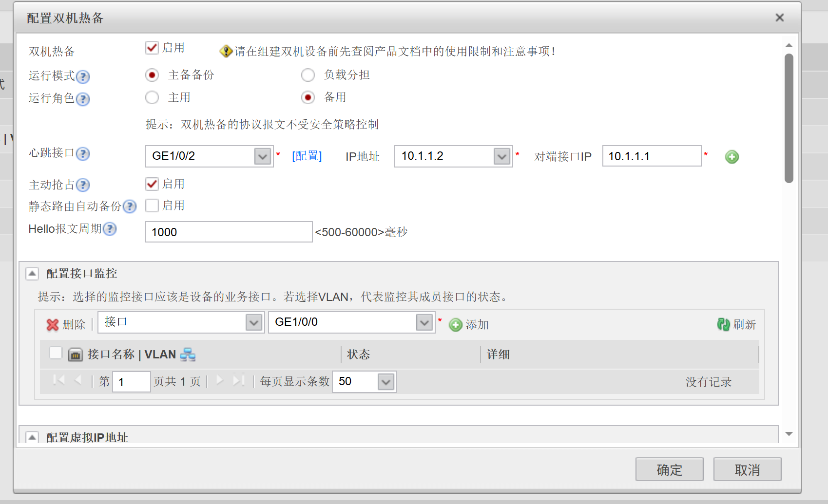Click red X 删除 icon
The height and width of the screenshot is (504, 828).
[x=53, y=325]
